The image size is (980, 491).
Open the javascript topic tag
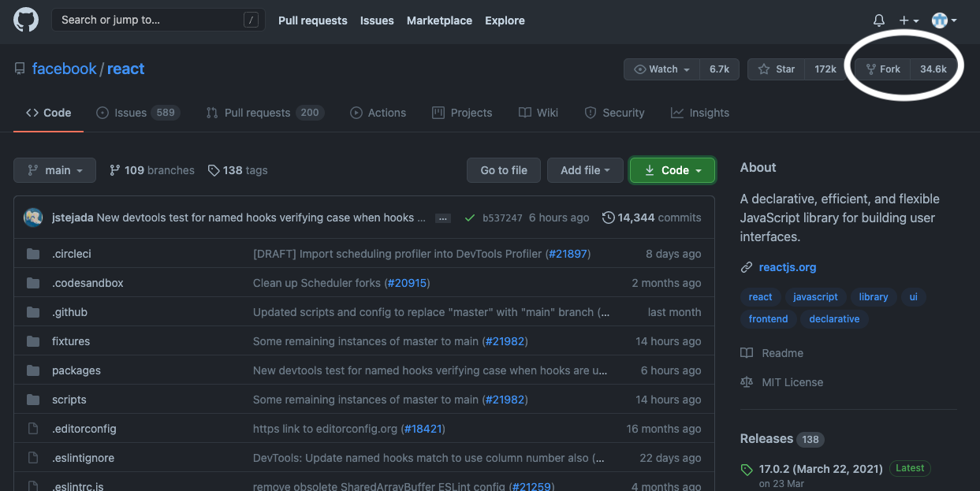[815, 297]
